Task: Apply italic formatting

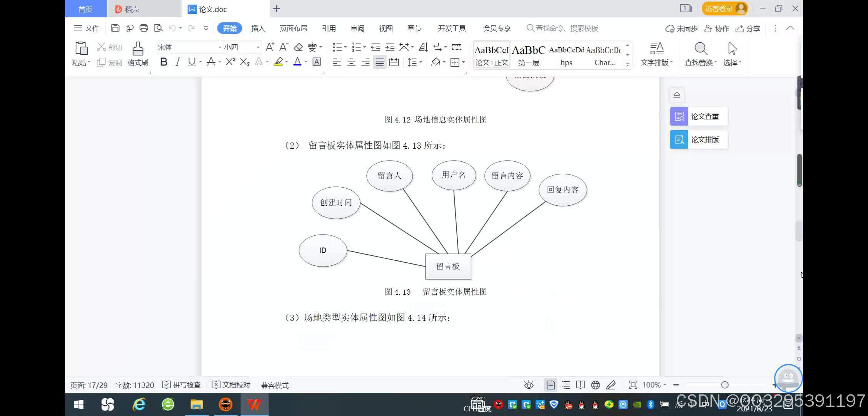Action: tap(177, 62)
